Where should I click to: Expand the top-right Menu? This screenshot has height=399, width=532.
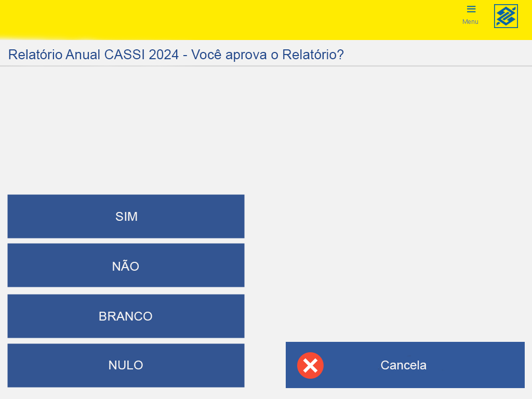coord(471,15)
